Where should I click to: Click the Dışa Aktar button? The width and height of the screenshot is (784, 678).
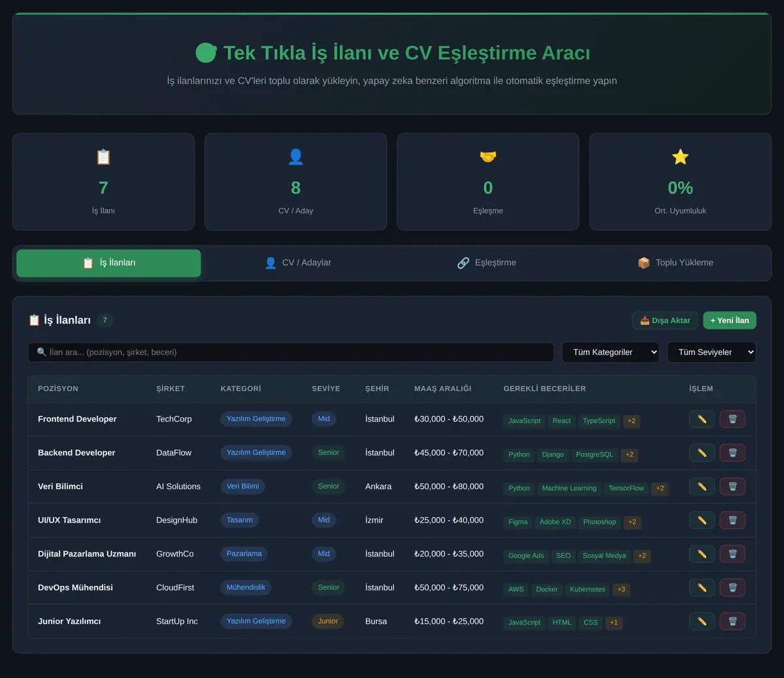[665, 320]
